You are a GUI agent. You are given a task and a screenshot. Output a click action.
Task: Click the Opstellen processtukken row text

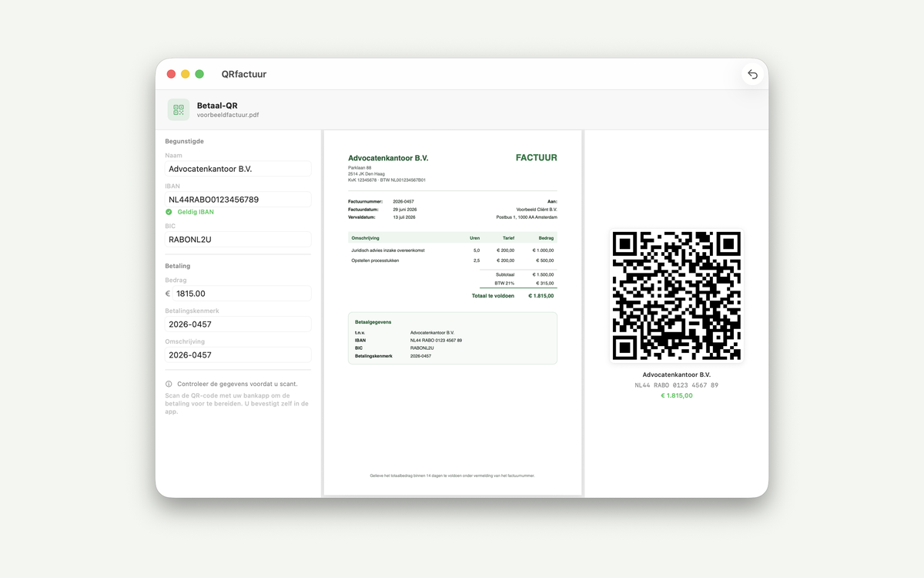tap(375, 260)
